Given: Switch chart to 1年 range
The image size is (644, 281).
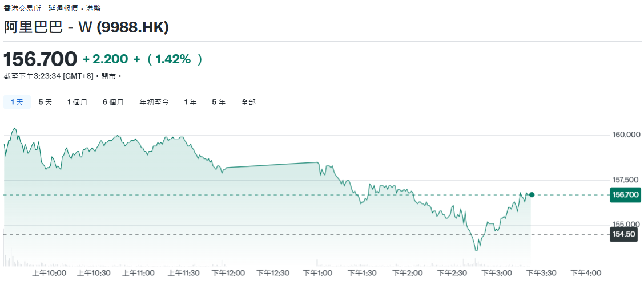Looking at the screenshot, I should point(190,102).
